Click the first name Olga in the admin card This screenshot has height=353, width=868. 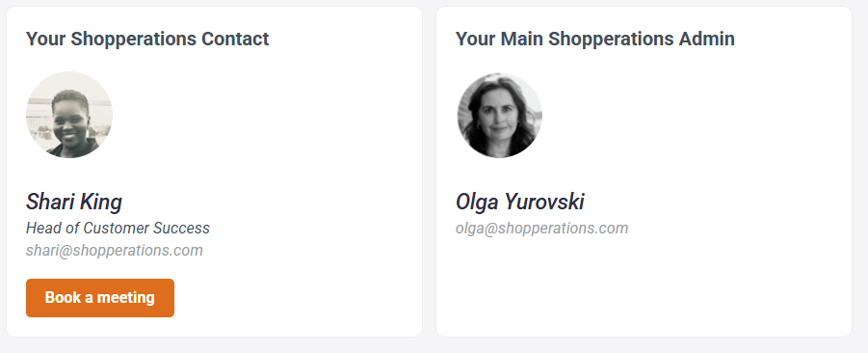[477, 203]
